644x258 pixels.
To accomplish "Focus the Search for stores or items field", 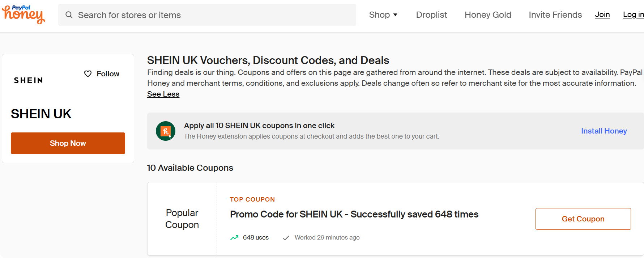I will click(x=207, y=15).
